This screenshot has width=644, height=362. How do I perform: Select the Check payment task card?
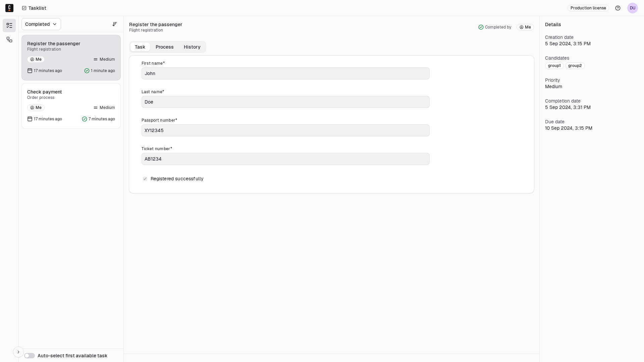[x=71, y=106]
